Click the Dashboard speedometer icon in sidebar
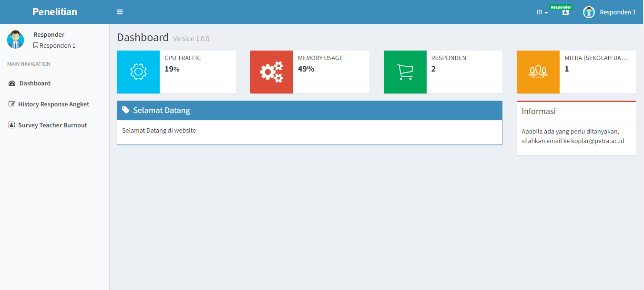This screenshot has width=644, height=290. coord(12,83)
